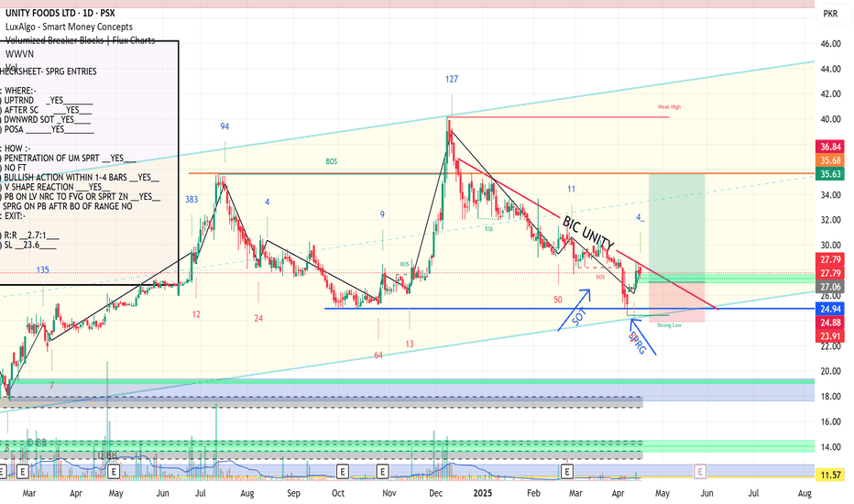Click the 94 label above July peak
Viewport: 854px width, 504px height.
pos(224,126)
